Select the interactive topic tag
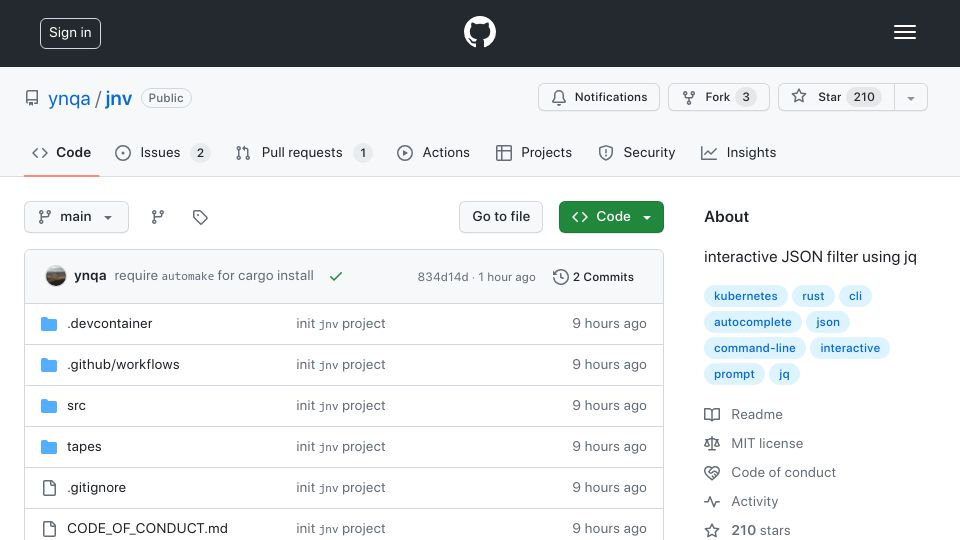Viewport: 960px width, 540px height. (850, 348)
